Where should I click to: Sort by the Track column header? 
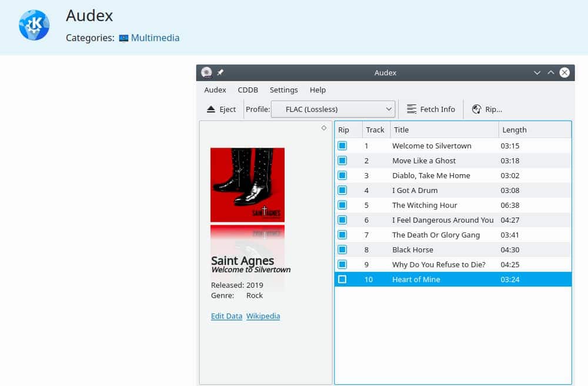coord(376,130)
